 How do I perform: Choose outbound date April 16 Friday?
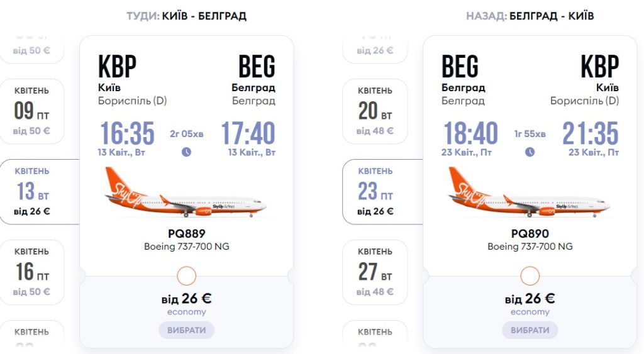(x=31, y=272)
